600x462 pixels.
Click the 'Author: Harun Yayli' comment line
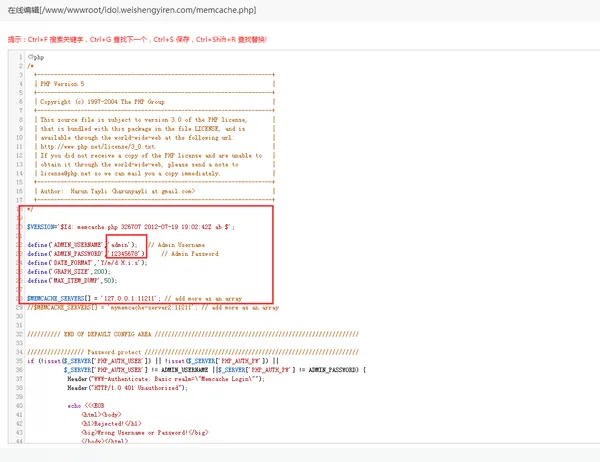[x=118, y=191]
